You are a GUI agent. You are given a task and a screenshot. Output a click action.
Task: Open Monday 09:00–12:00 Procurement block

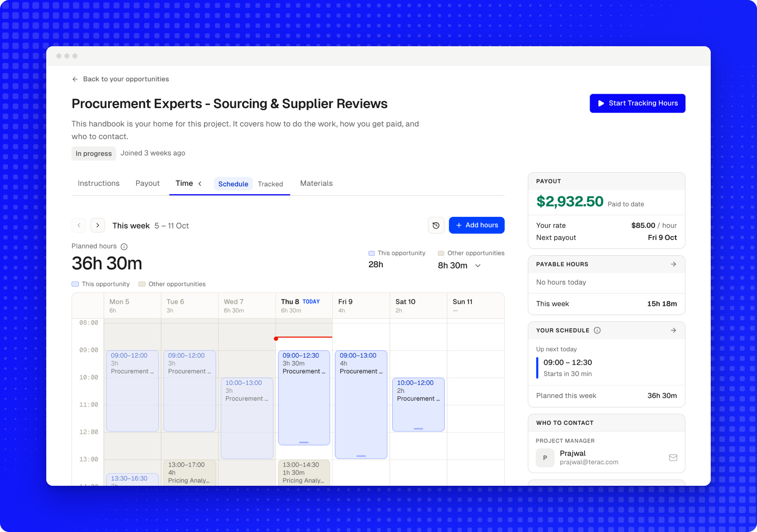click(x=132, y=391)
